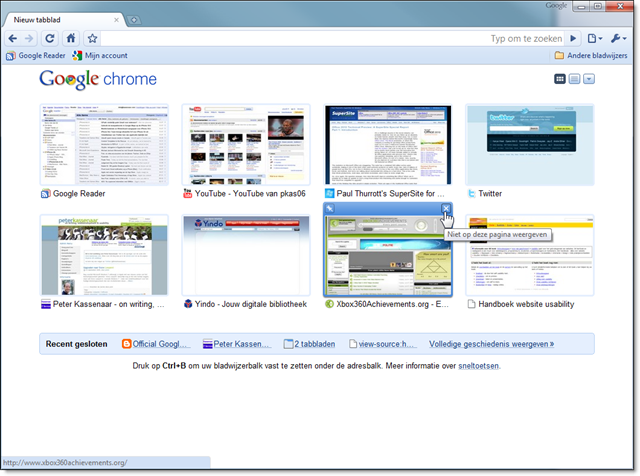Click 'Peter Kassenaar - on writing' caption
This screenshot has width=640, height=476.
tap(109, 304)
